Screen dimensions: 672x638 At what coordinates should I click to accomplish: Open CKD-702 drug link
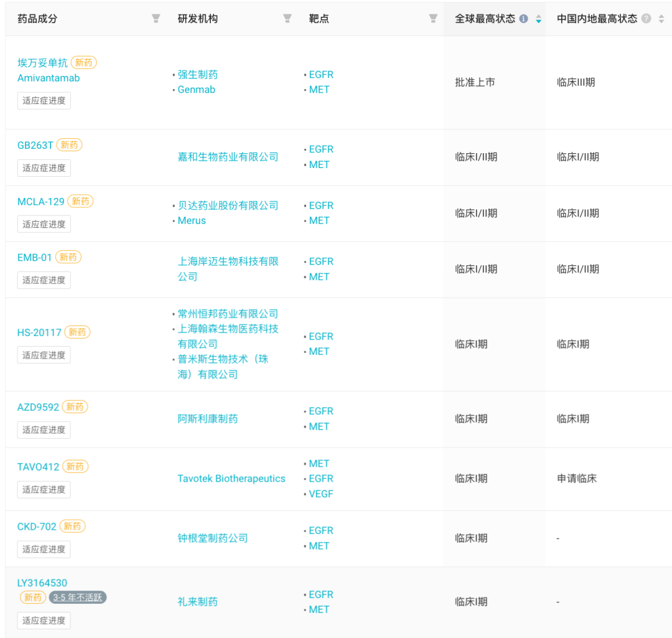[x=37, y=526]
